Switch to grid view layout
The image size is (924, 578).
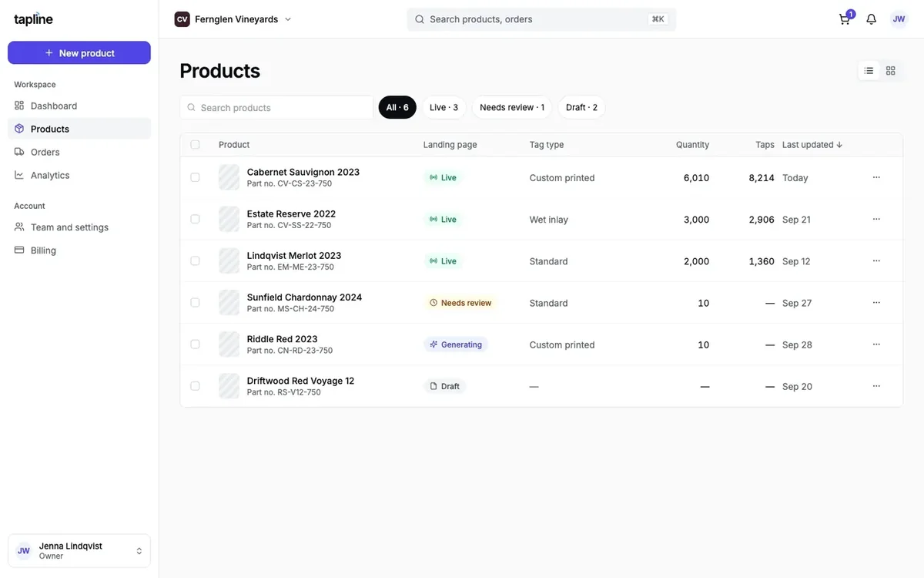891,71
